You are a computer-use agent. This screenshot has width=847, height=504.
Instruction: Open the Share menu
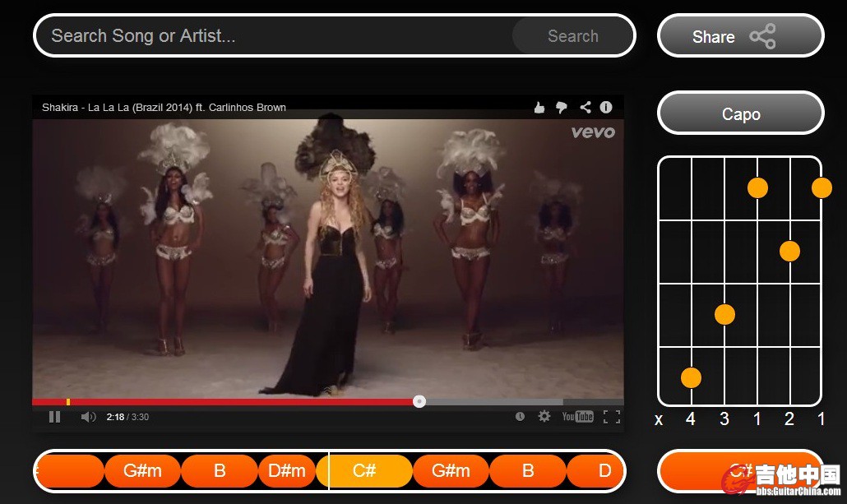pyautogui.click(x=741, y=36)
